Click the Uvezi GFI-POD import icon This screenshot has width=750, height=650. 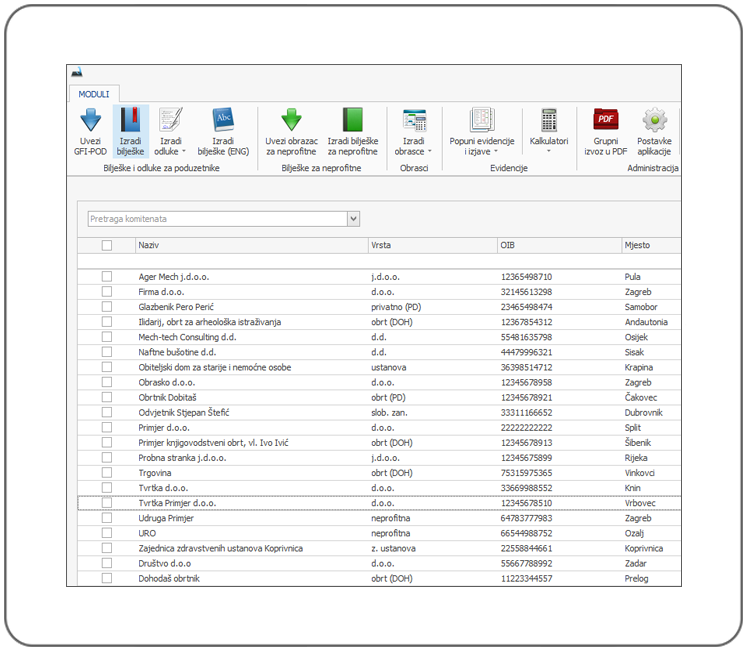pyautogui.click(x=90, y=121)
